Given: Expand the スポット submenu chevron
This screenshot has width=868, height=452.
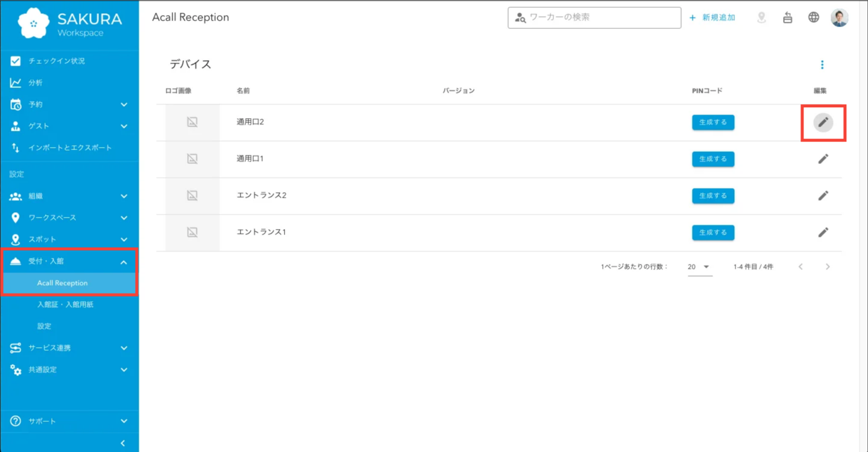Looking at the screenshot, I should [x=124, y=240].
